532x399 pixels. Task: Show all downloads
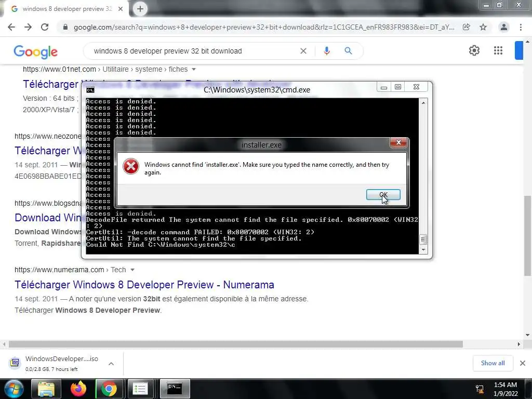point(493,363)
